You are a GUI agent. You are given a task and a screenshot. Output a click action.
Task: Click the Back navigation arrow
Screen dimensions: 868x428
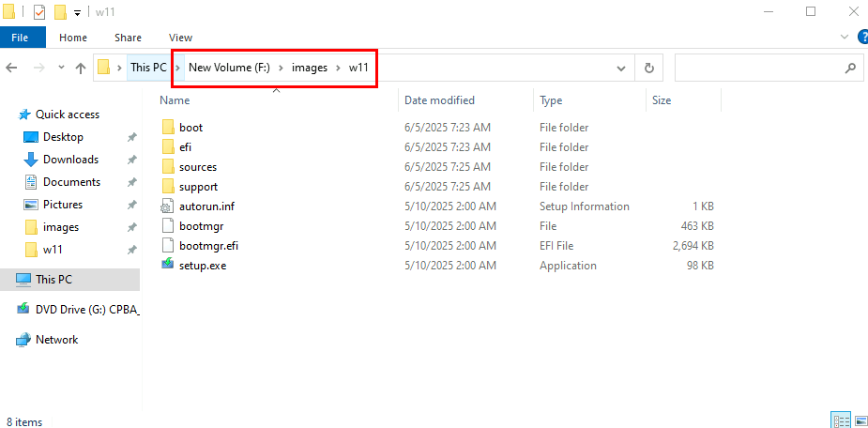click(11, 68)
